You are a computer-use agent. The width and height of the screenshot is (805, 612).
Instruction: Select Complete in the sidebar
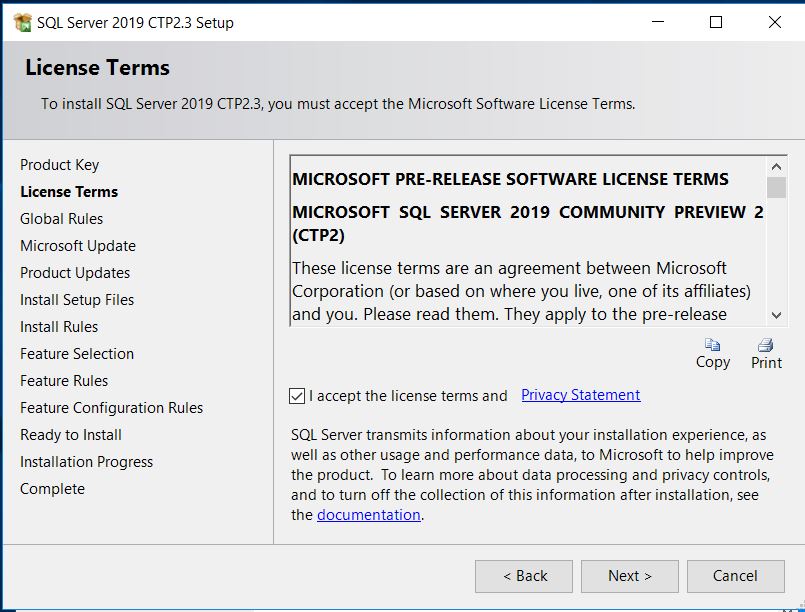(52, 489)
